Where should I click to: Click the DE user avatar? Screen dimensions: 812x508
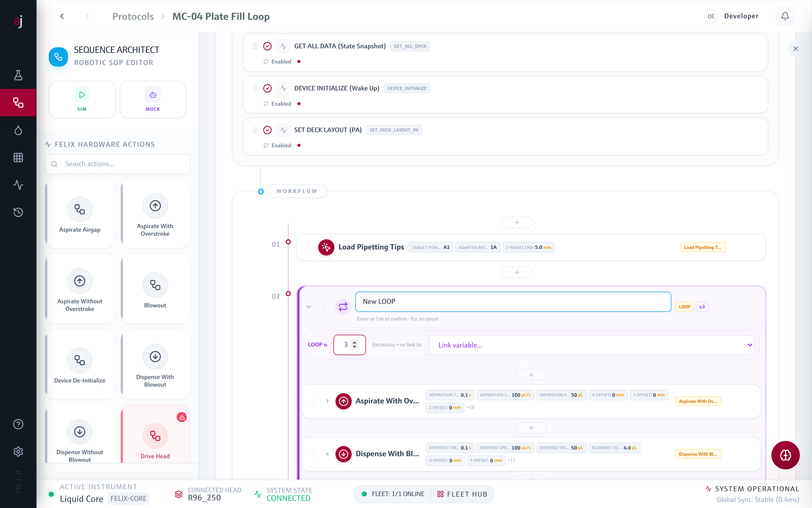(x=711, y=16)
